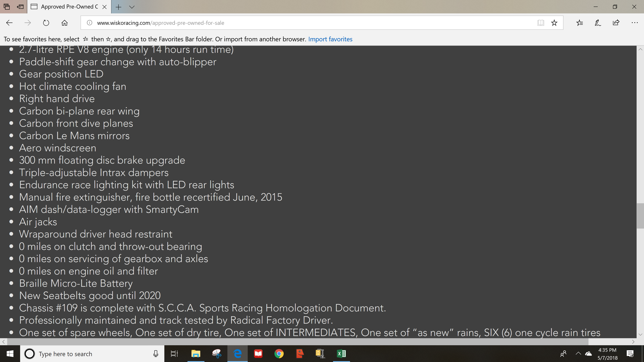The height and width of the screenshot is (362, 644).
Task: Click the Share page icon
Action: tap(616, 23)
